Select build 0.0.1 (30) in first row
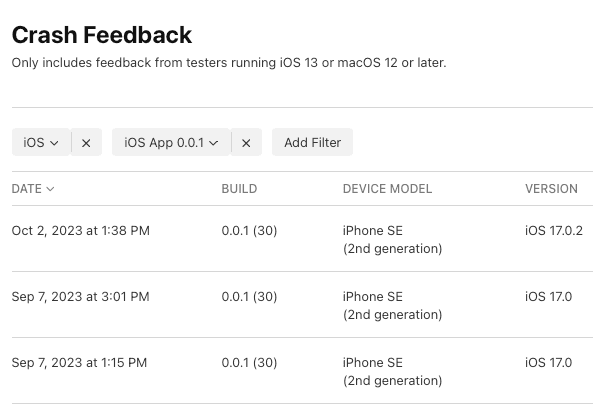The height and width of the screenshot is (408, 593). pyautogui.click(x=249, y=231)
